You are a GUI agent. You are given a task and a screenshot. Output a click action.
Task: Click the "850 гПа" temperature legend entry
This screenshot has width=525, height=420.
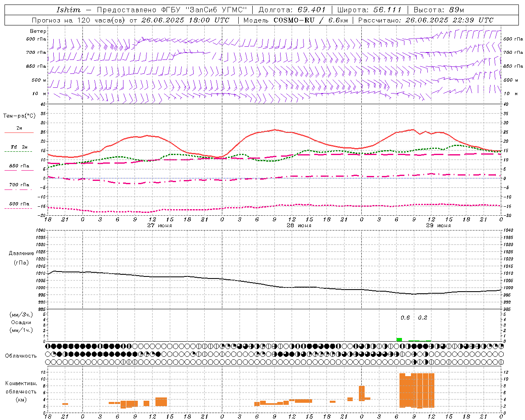tap(19, 166)
